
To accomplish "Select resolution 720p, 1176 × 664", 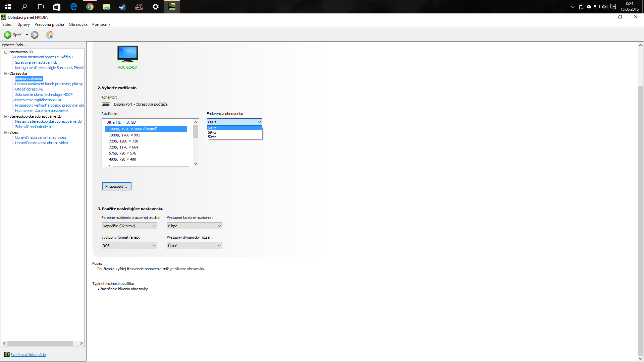I will pyautogui.click(x=146, y=147).
